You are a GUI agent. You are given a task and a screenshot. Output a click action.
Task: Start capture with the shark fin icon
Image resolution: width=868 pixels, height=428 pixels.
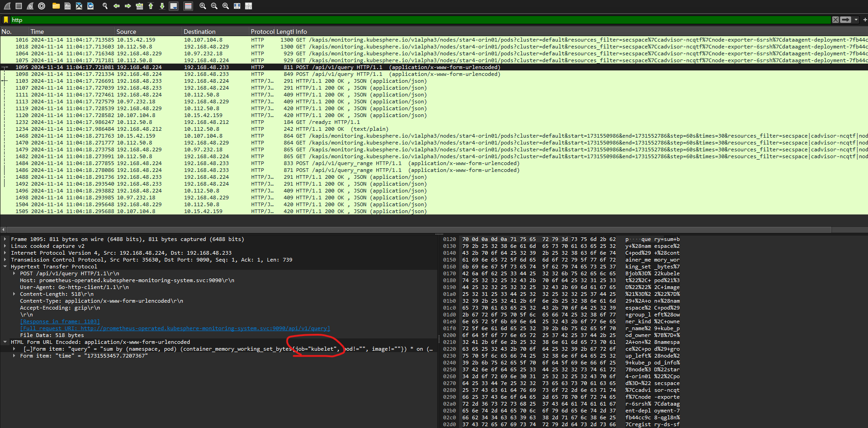click(7, 6)
